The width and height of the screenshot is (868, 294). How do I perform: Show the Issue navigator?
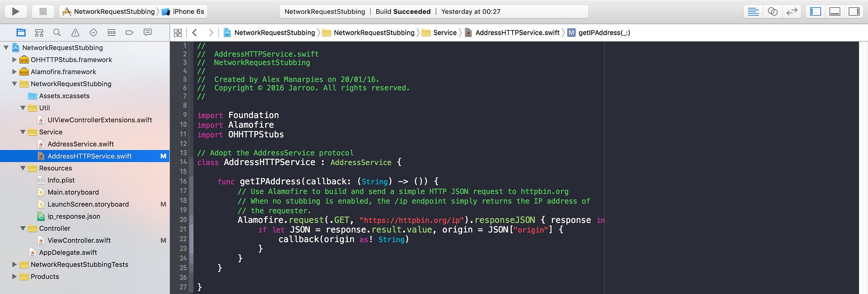point(75,33)
